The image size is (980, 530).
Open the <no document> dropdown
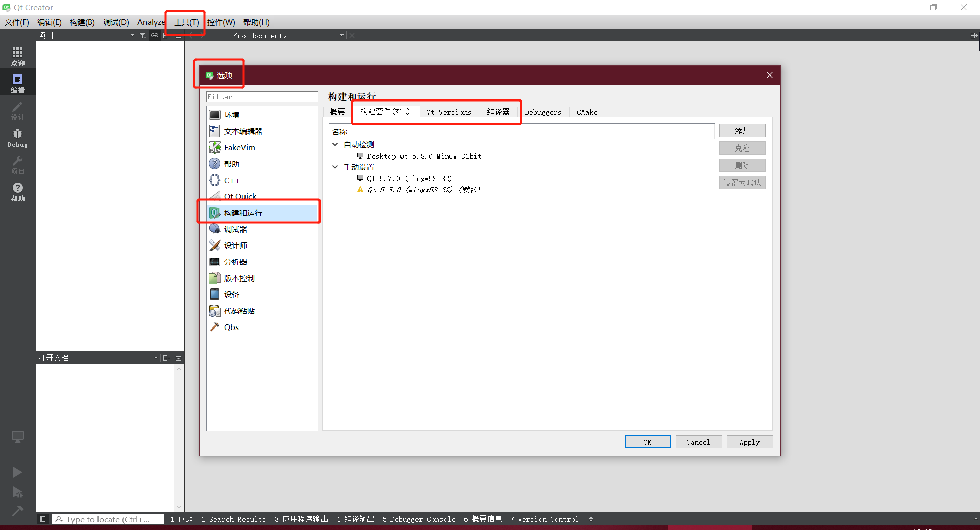pos(341,35)
